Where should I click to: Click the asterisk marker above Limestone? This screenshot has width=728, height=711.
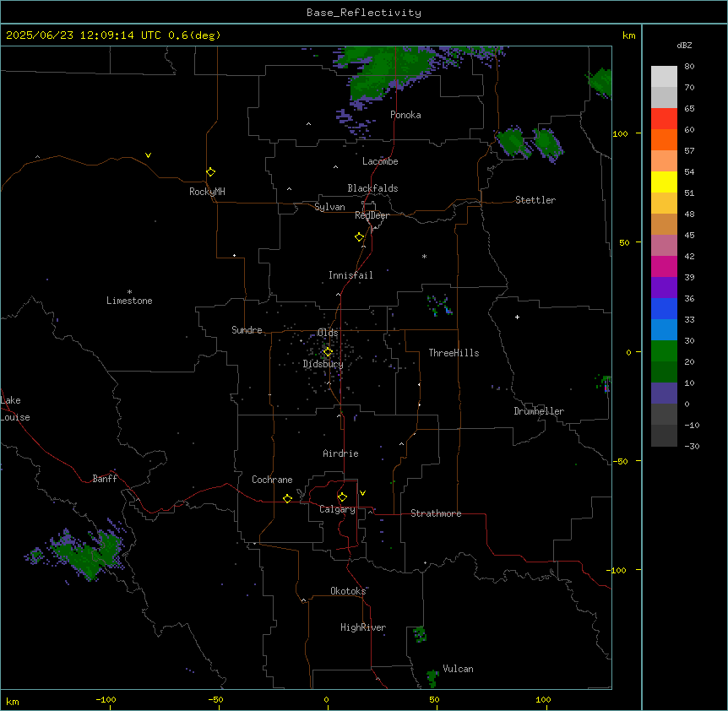click(129, 291)
